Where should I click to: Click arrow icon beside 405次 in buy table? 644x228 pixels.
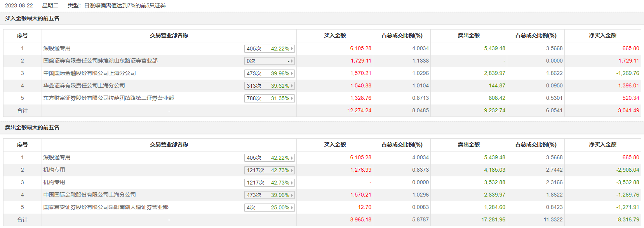[x=292, y=49]
